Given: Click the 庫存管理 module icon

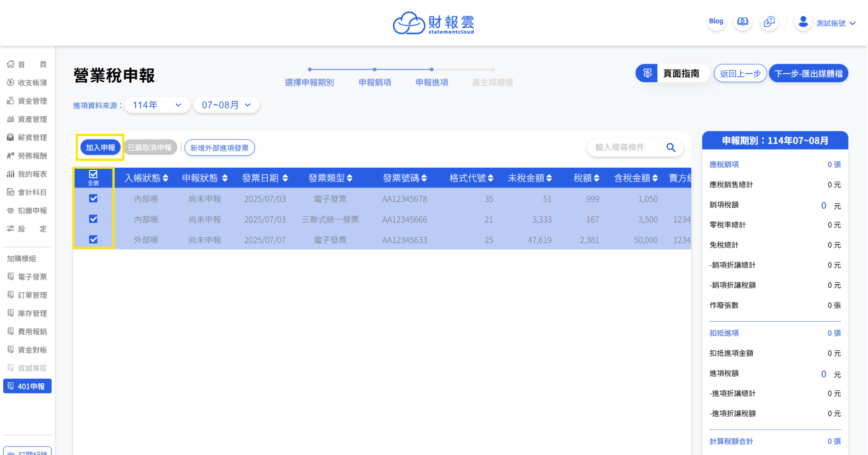Looking at the screenshot, I should [10, 313].
